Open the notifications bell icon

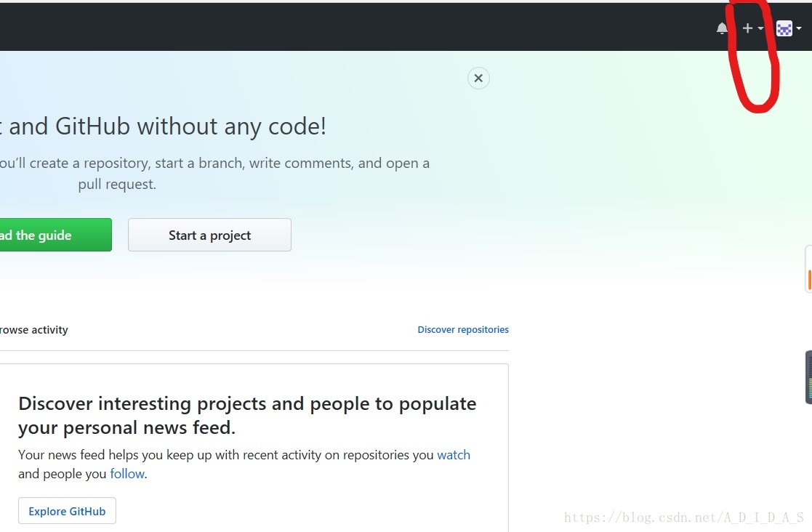(722, 28)
